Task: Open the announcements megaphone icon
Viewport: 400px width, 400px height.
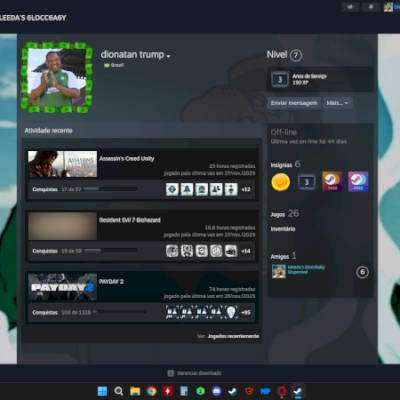Action: coord(350,7)
